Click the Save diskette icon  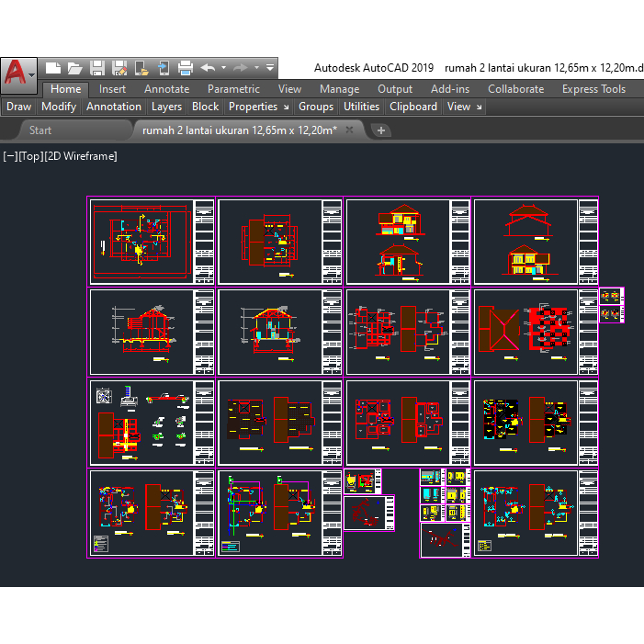click(97, 68)
